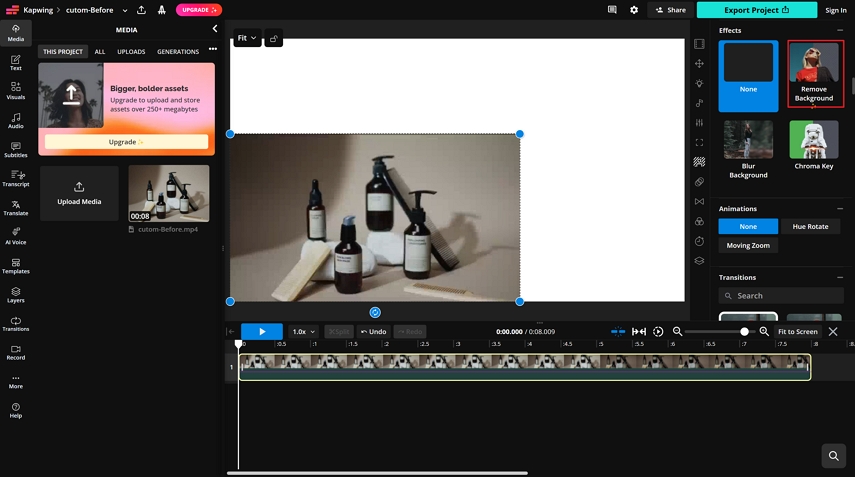
Task: Collapse the Animations section
Action: click(840, 209)
